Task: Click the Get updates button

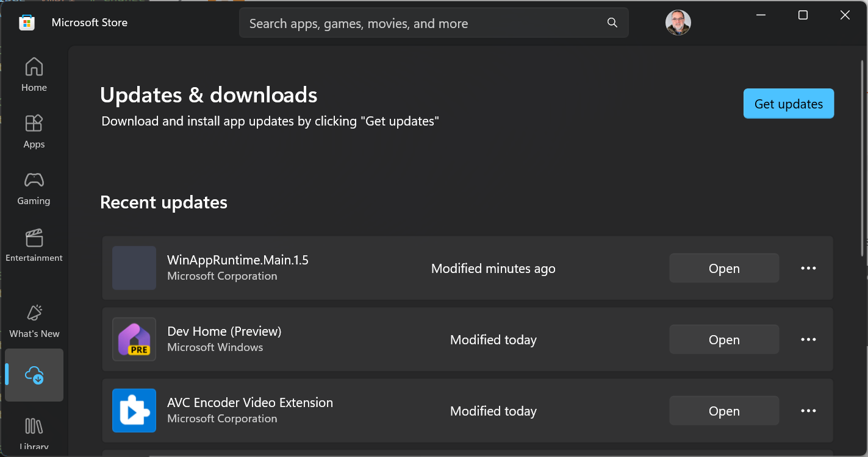Action: click(788, 104)
